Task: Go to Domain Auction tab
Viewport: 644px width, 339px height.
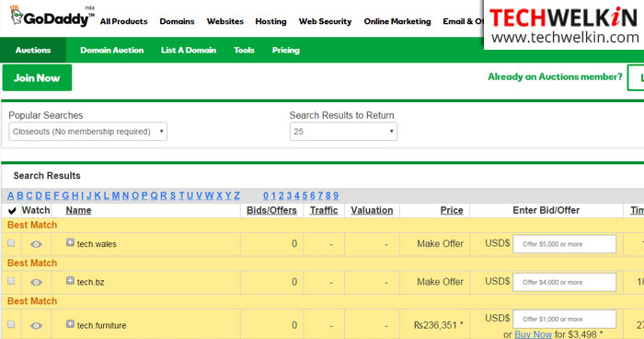Action: (112, 50)
